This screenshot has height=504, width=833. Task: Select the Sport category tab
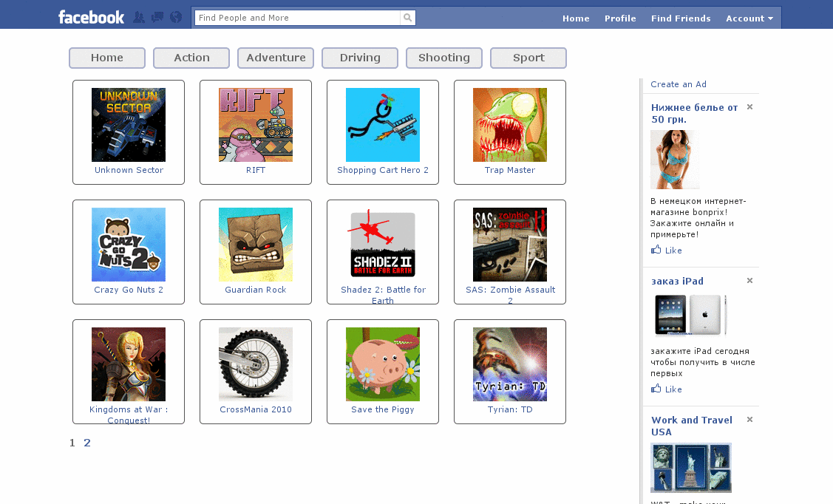(x=528, y=58)
